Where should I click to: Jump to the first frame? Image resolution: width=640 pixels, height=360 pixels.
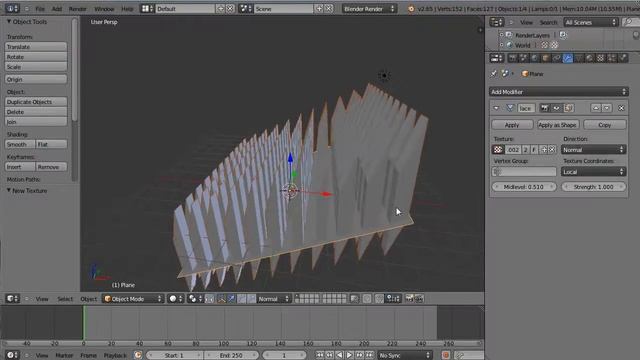[x=320, y=355]
